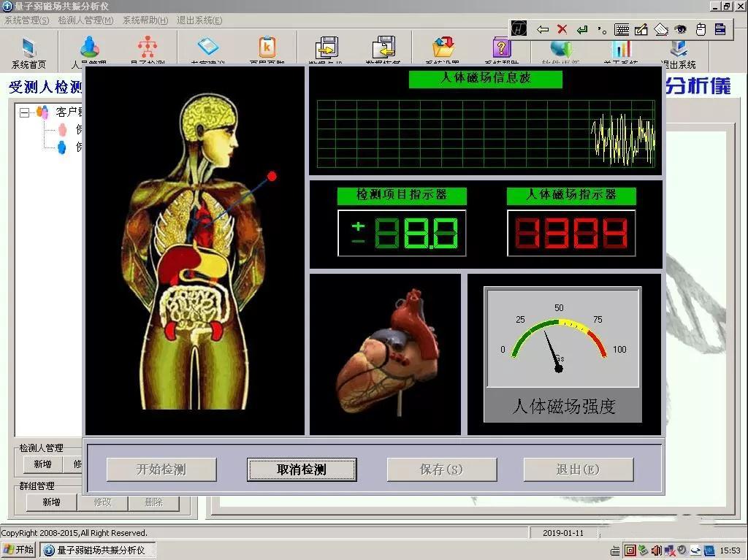This screenshot has width=748, height=560.
Task: Click the orange K report toolbar icon
Action: point(267,48)
